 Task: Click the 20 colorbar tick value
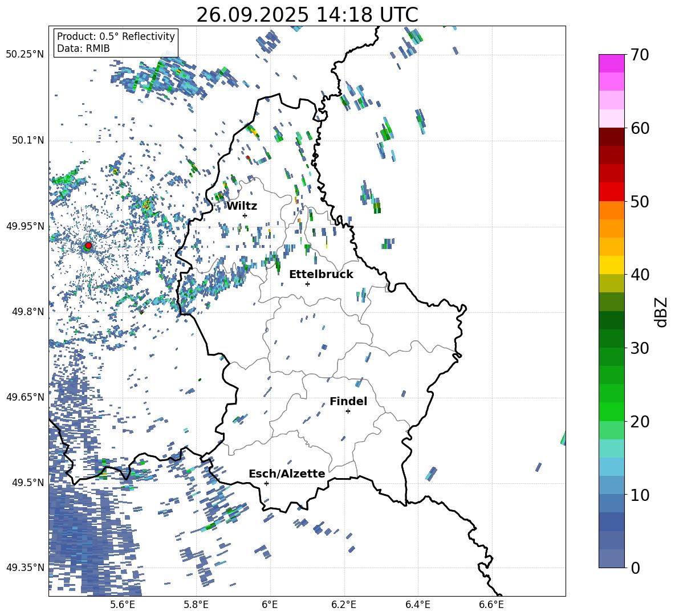click(x=640, y=422)
